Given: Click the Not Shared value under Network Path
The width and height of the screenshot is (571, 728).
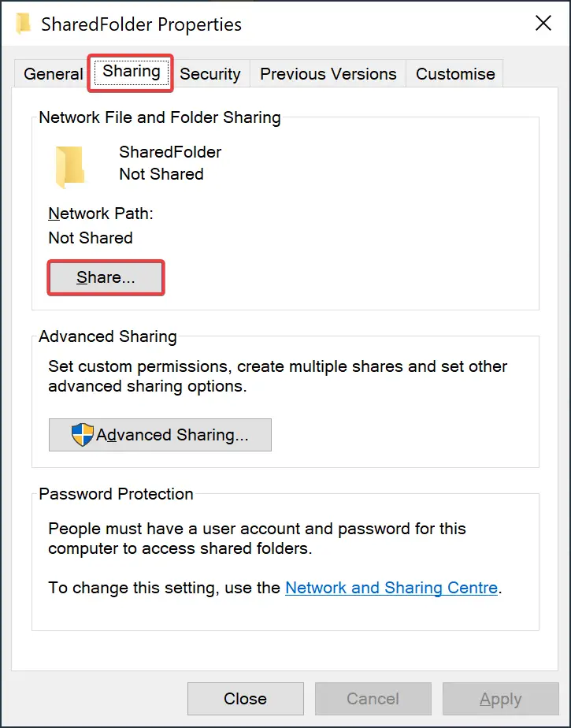Looking at the screenshot, I should (91, 238).
